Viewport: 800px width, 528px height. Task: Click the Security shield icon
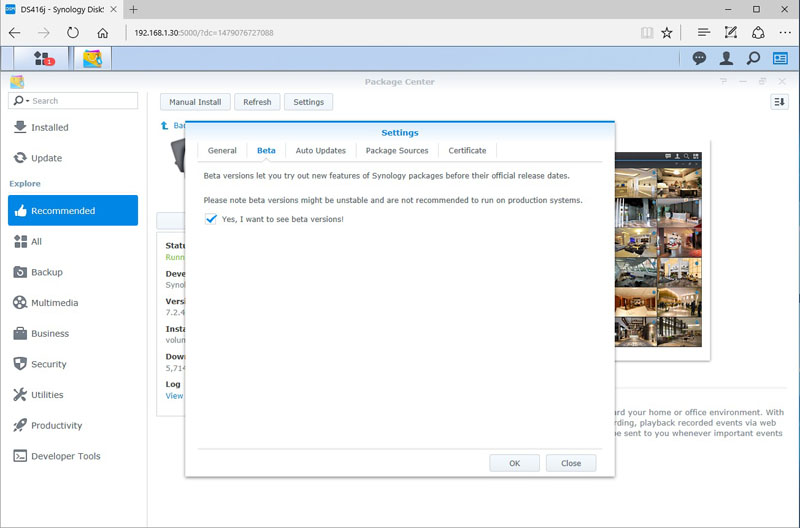point(20,364)
